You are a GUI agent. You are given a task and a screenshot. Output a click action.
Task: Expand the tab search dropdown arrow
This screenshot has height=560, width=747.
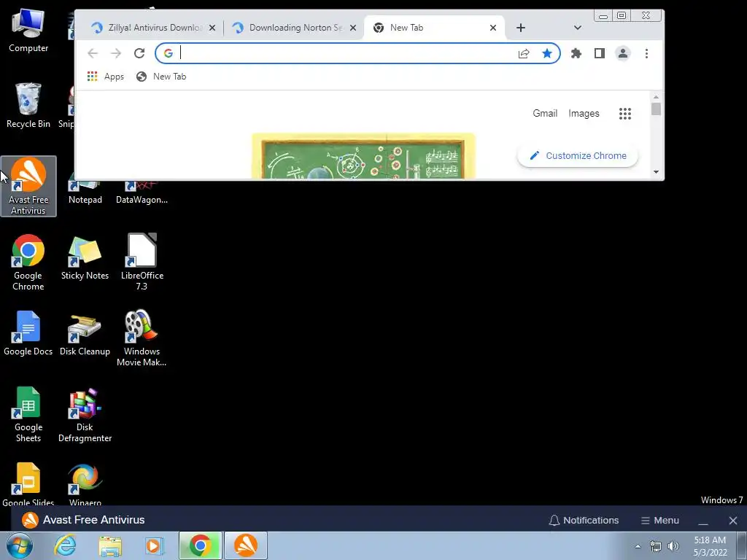578,28
